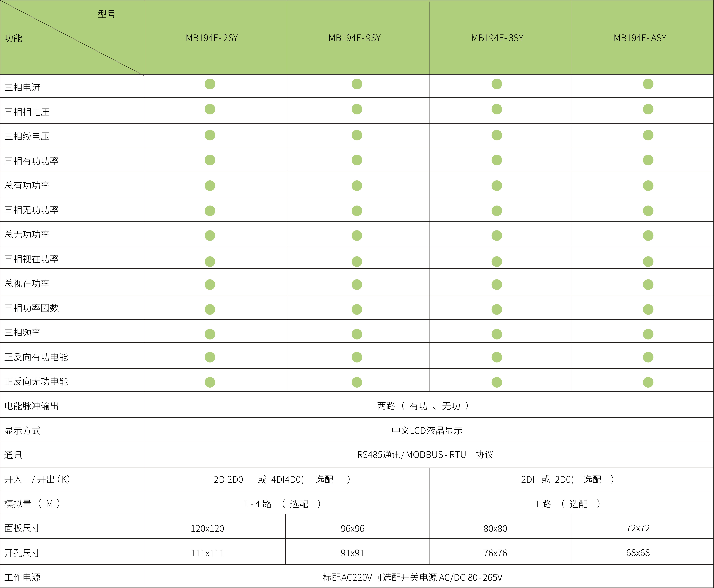Image resolution: width=714 pixels, height=588 pixels.
Task: Click the 三相频率 row label
Action: click(22, 332)
